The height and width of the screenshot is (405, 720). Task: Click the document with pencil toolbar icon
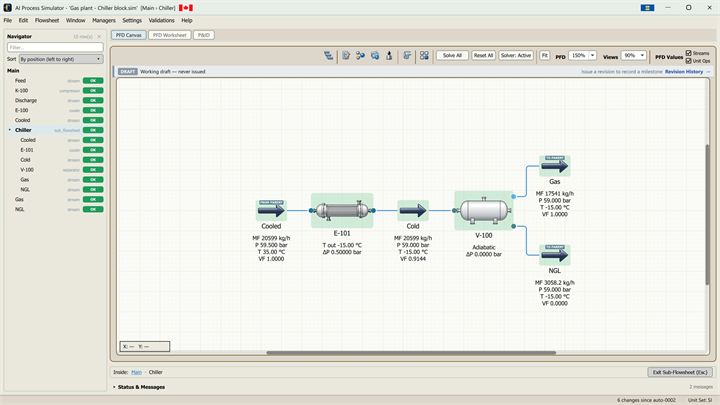(x=346, y=56)
